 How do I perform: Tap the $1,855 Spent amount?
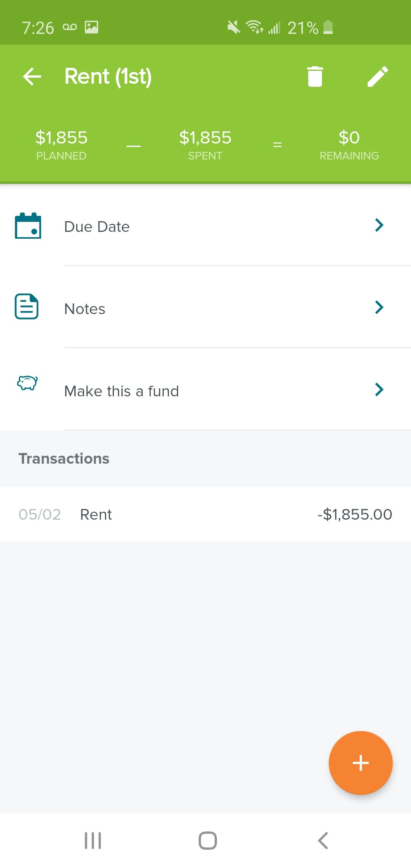205,137
